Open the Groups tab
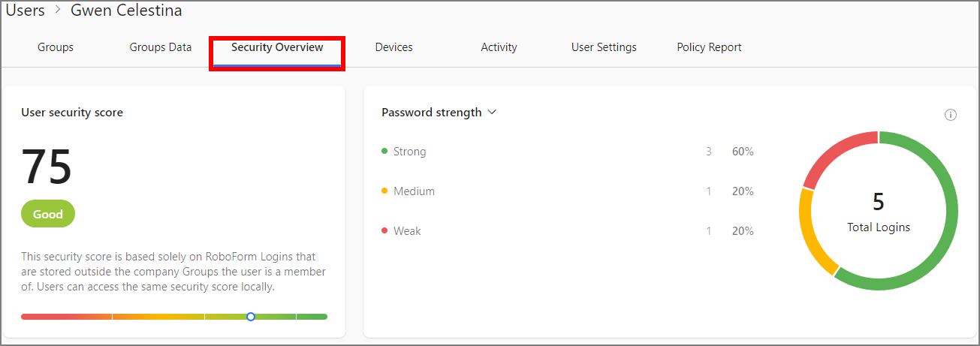 (x=56, y=47)
